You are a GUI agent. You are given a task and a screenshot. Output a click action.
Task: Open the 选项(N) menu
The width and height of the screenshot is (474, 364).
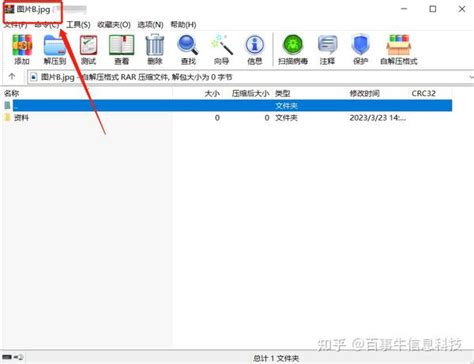click(150, 25)
